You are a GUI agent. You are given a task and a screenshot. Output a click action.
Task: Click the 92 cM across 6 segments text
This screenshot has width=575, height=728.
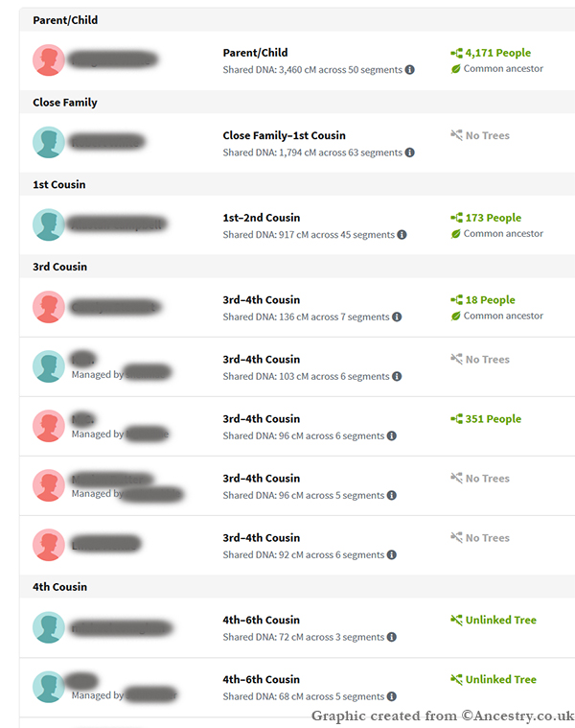[x=303, y=555]
